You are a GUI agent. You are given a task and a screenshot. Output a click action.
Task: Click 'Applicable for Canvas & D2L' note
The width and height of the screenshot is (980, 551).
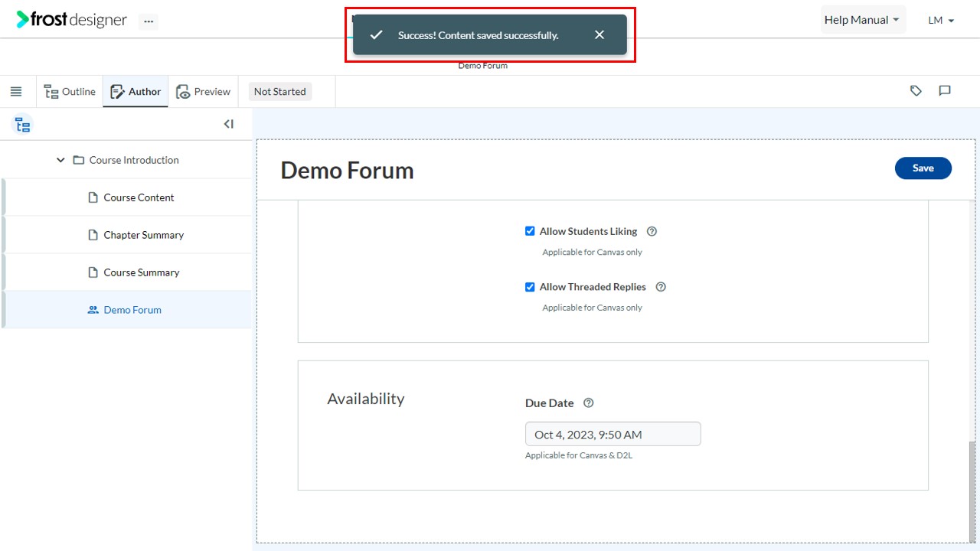579,455
